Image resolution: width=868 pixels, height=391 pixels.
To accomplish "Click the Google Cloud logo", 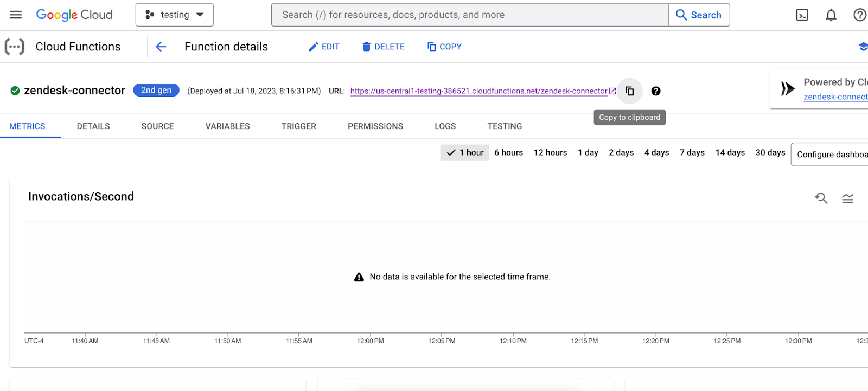I will [x=74, y=15].
